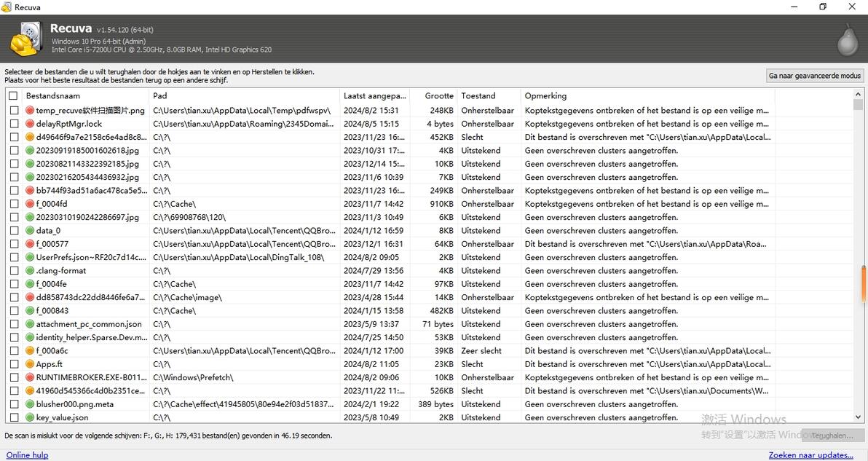868x461 pixels.
Task: Click green status dot beside key_value.json
Action: pyautogui.click(x=30, y=418)
